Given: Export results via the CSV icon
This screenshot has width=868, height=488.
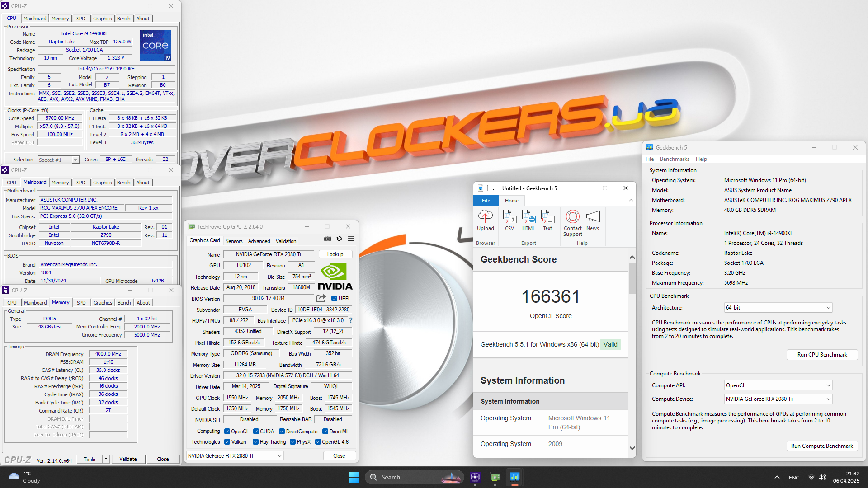Looking at the screenshot, I should click(509, 216).
